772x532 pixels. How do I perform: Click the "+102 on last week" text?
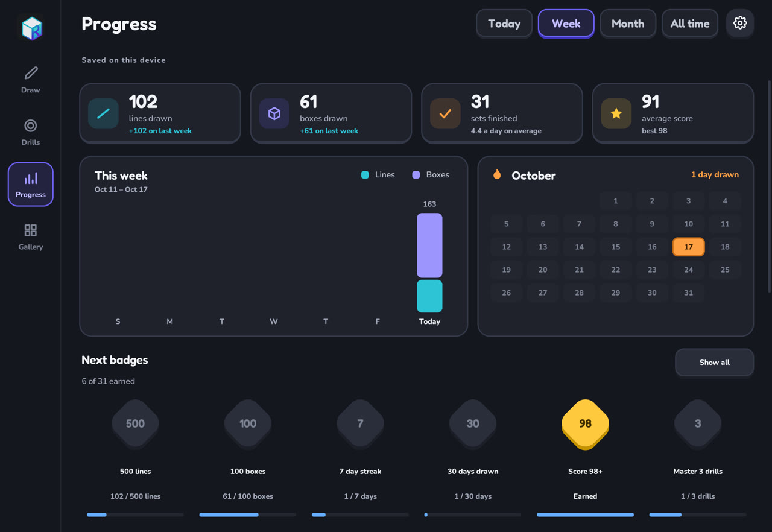[160, 131]
